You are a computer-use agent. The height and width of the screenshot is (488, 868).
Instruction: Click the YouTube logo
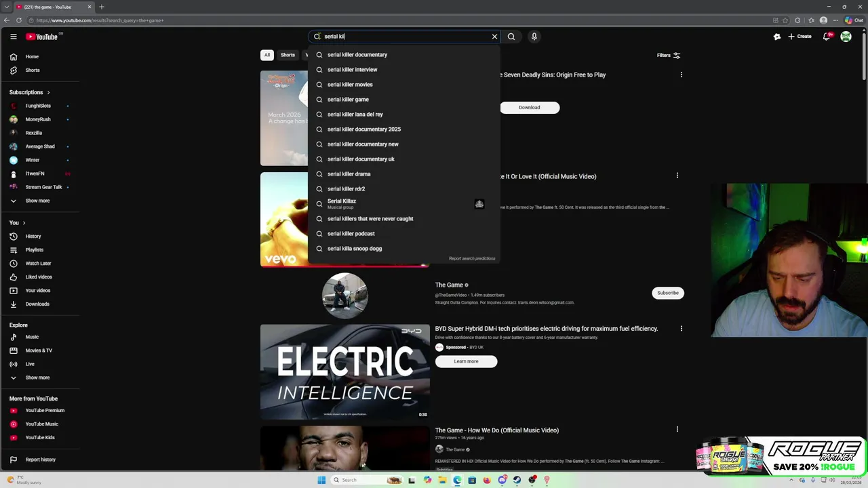pos(42,37)
